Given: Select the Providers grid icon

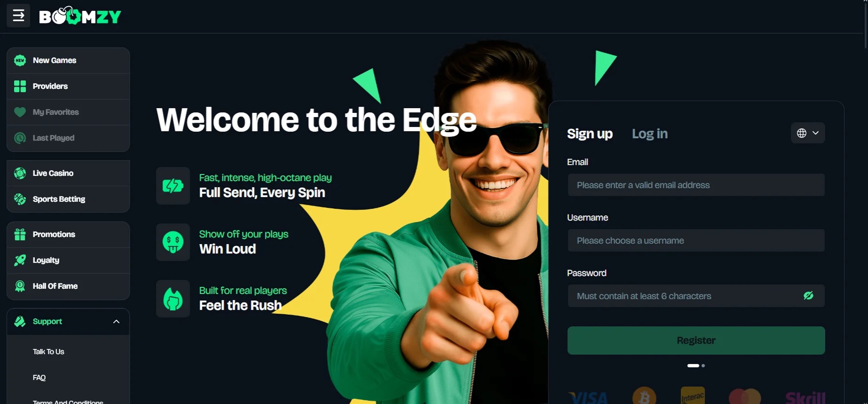Looking at the screenshot, I should coord(20,86).
